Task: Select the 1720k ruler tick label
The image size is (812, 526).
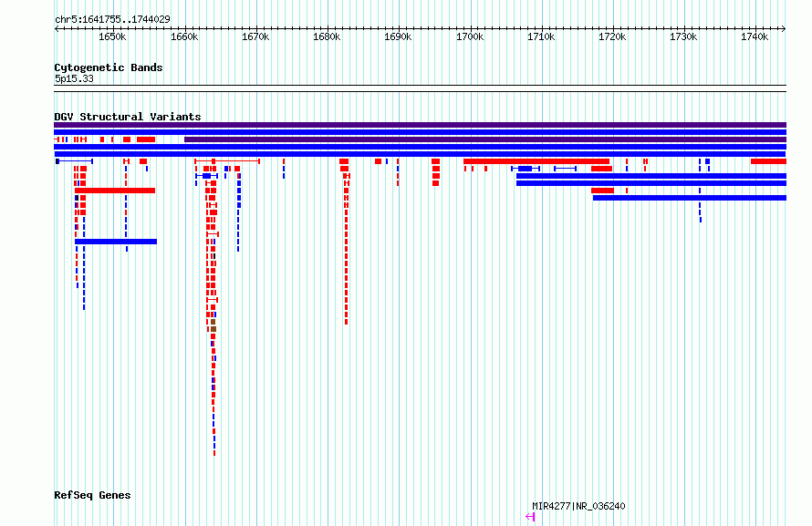Action: click(612, 37)
